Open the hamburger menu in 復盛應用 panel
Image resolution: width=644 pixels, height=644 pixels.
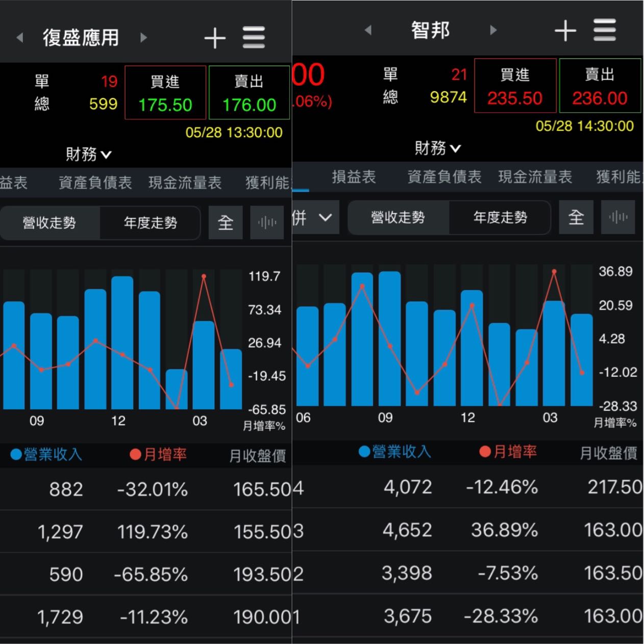click(x=254, y=38)
